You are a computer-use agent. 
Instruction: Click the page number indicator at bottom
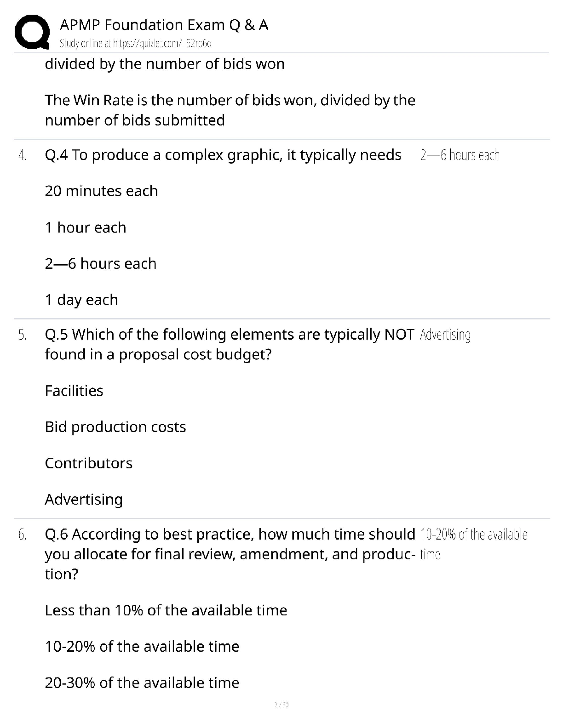[x=281, y=704]
